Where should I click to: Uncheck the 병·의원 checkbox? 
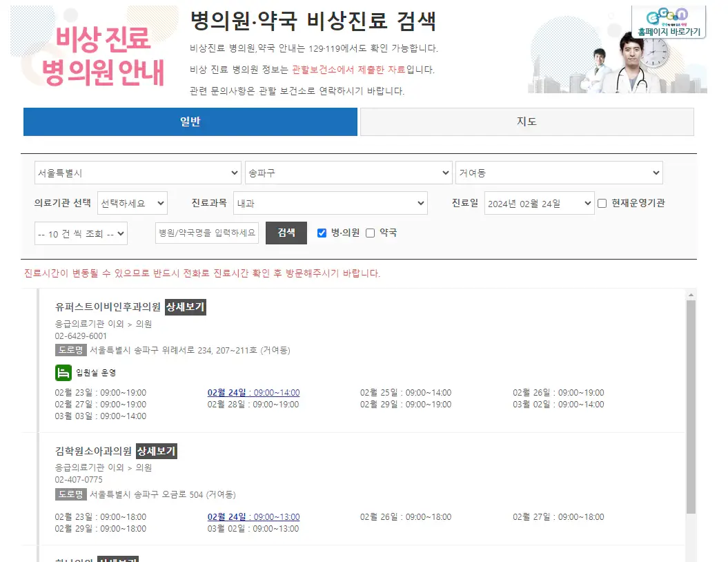(322, 233)
